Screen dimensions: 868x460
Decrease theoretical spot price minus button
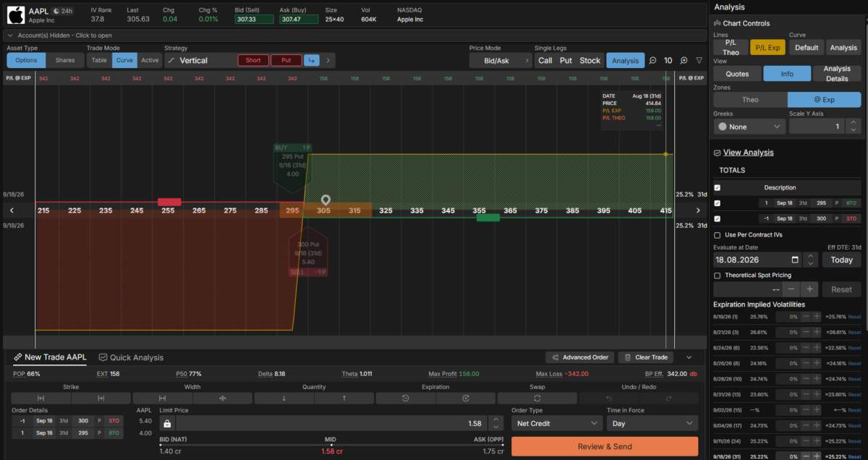pos(791,289)
